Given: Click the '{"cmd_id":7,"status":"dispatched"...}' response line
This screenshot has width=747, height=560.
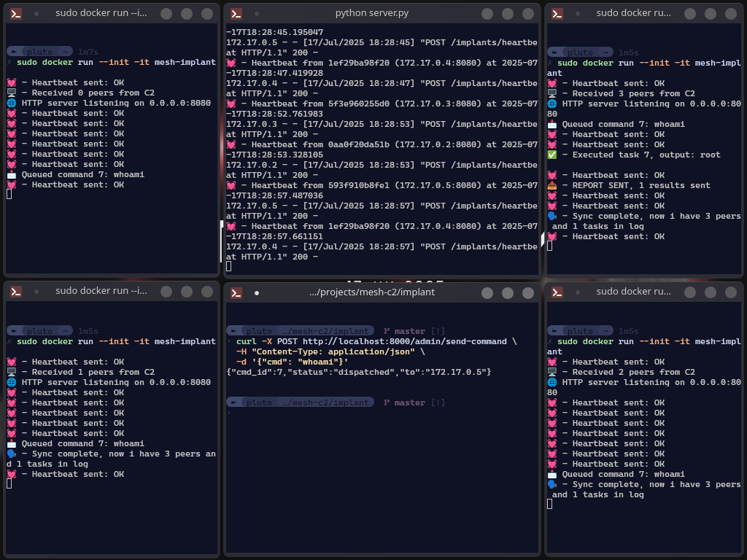Looking at the screenshot, I should [359, 372].
